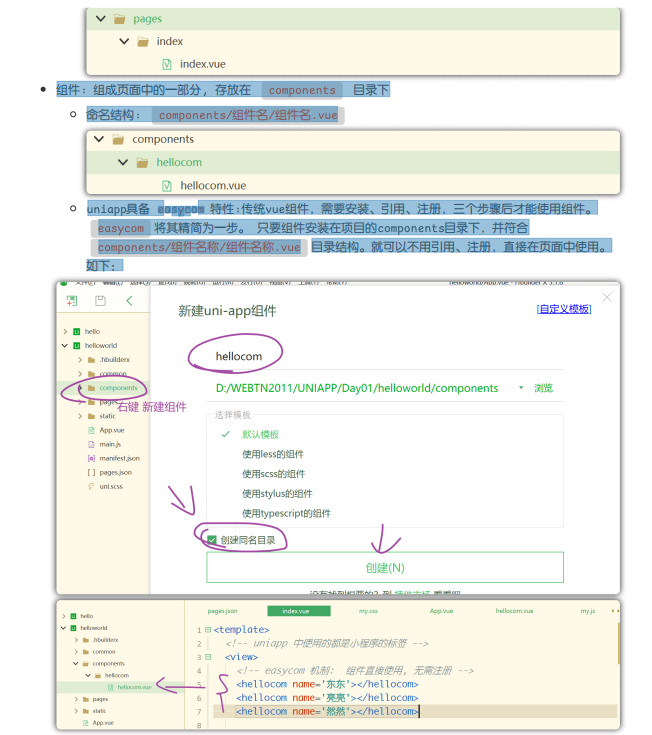
Task: Switch to the hellocom.vue editor tab
Action: point(514,611)
